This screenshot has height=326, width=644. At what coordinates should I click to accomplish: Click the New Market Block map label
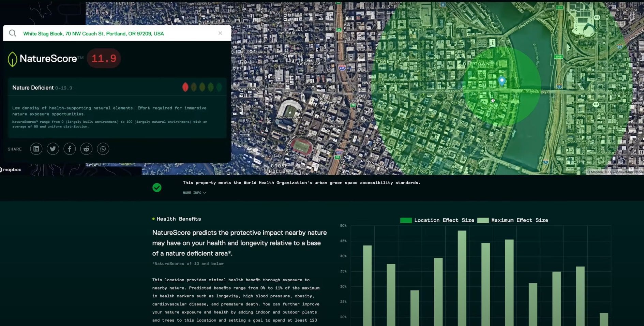pos(494,108)
